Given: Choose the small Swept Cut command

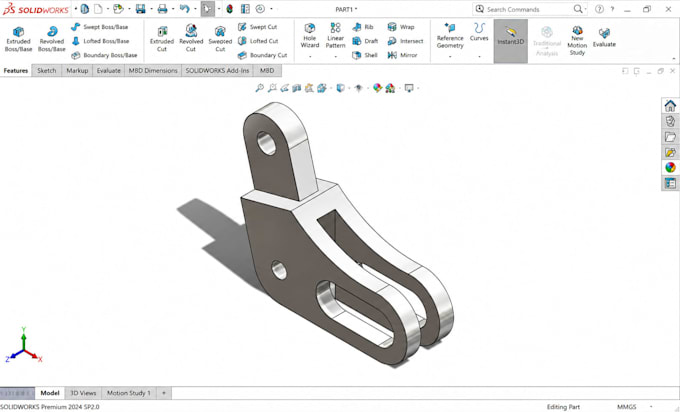Looking at the screenshot, I should coord(257,27).
